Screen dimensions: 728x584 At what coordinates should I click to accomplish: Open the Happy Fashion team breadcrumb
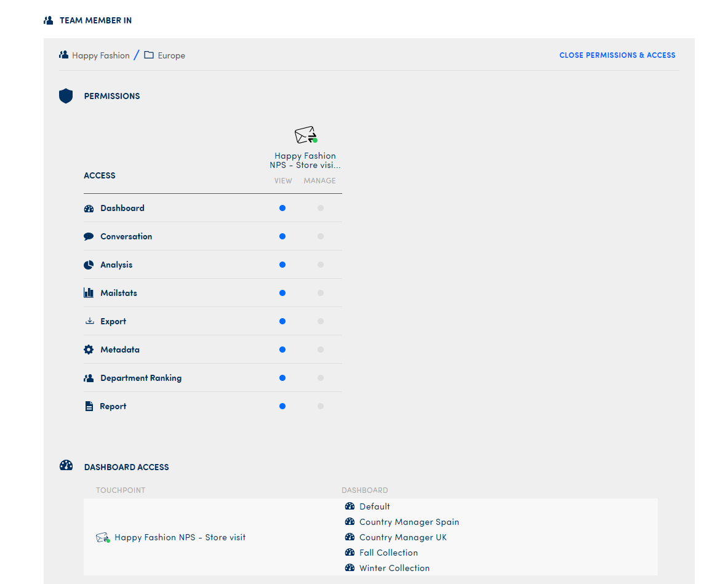click(x=100, y=55)
